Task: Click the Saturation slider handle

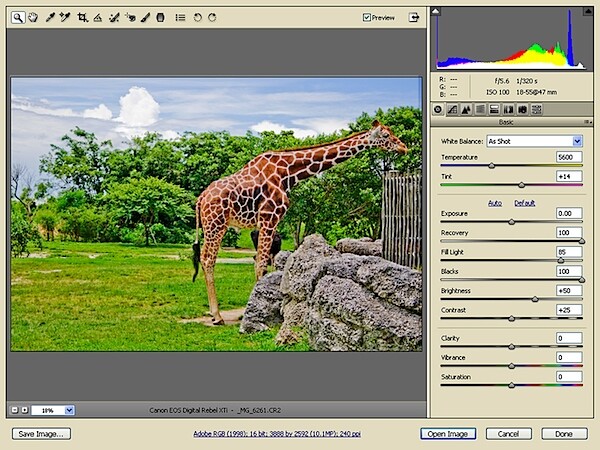Action: click(512, 385)
